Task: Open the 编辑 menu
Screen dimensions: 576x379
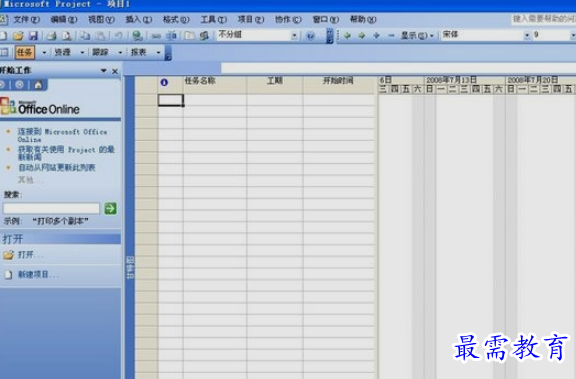Action: point(64,19)
